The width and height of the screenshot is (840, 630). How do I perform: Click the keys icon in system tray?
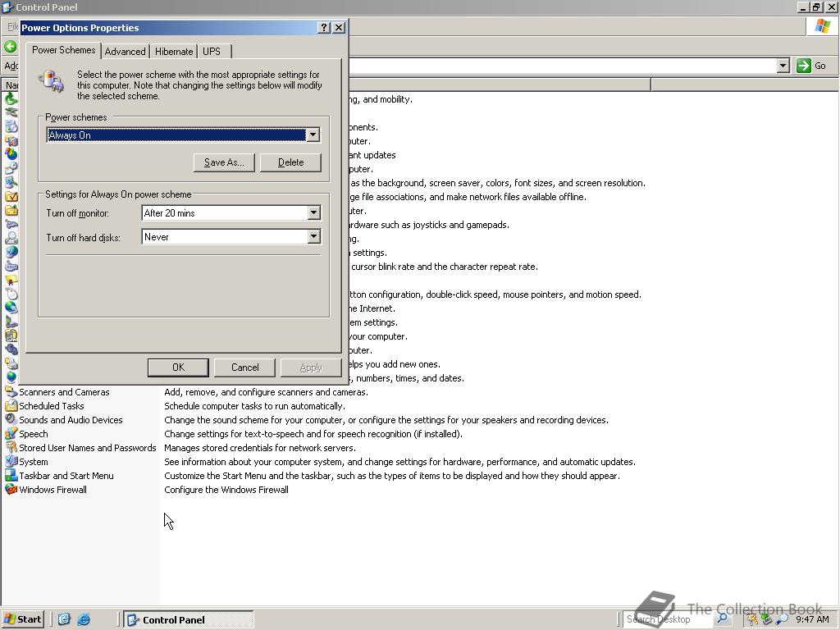point(753,620)
